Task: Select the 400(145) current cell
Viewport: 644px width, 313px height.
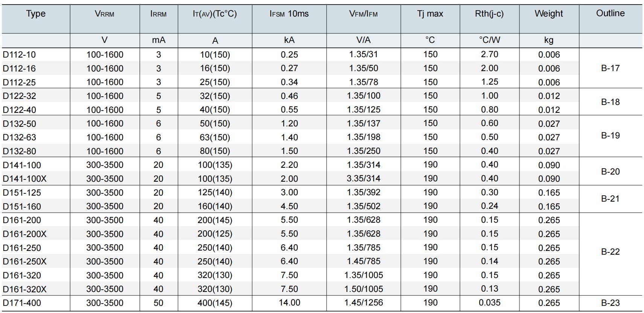Action: (215, 303)
